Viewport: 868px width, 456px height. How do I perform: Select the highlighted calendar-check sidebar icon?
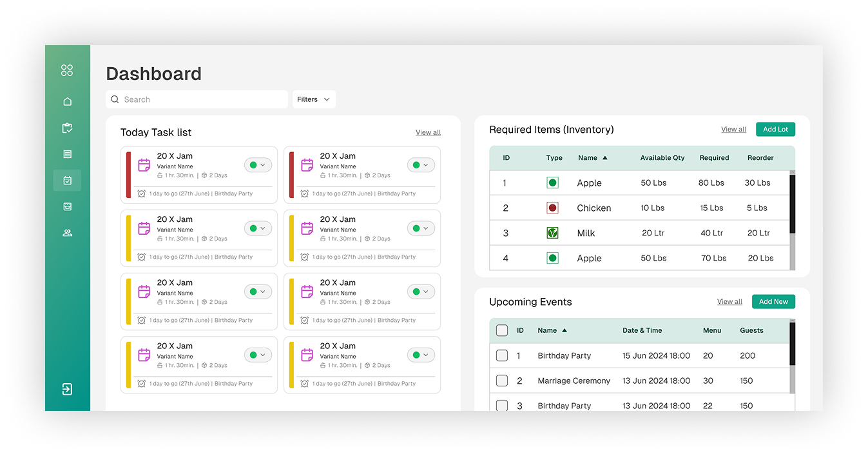pos(67,181)
